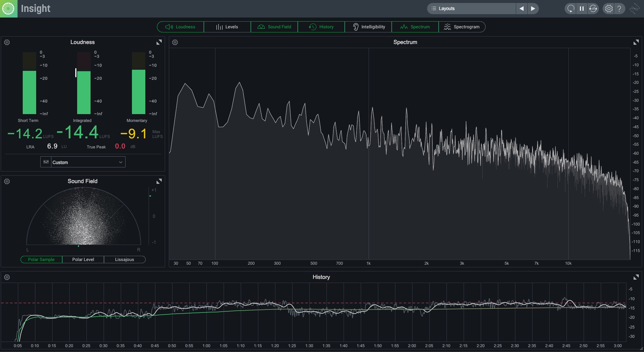Toggle the Loudness module button
644x352 pixels.
point(180,27)
